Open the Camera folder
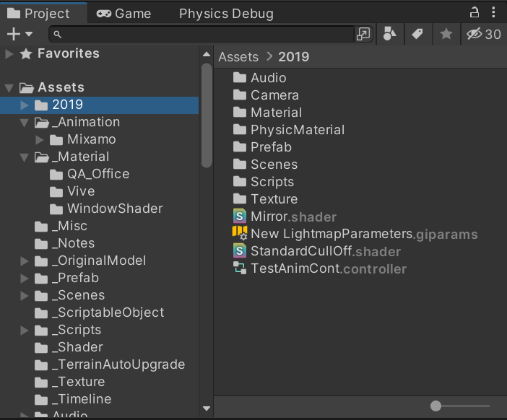 (266, 95)
